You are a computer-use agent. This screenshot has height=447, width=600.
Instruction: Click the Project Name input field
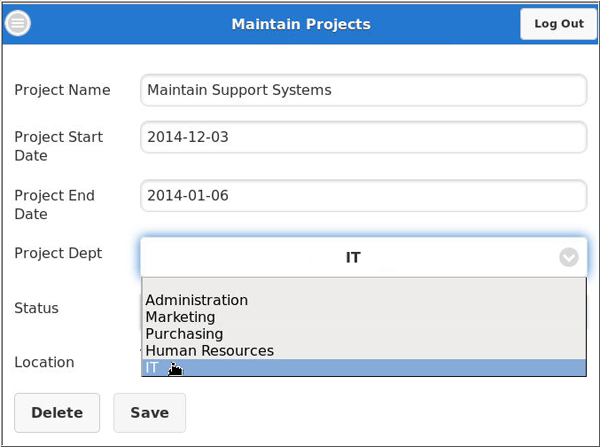tap(363, 90)
